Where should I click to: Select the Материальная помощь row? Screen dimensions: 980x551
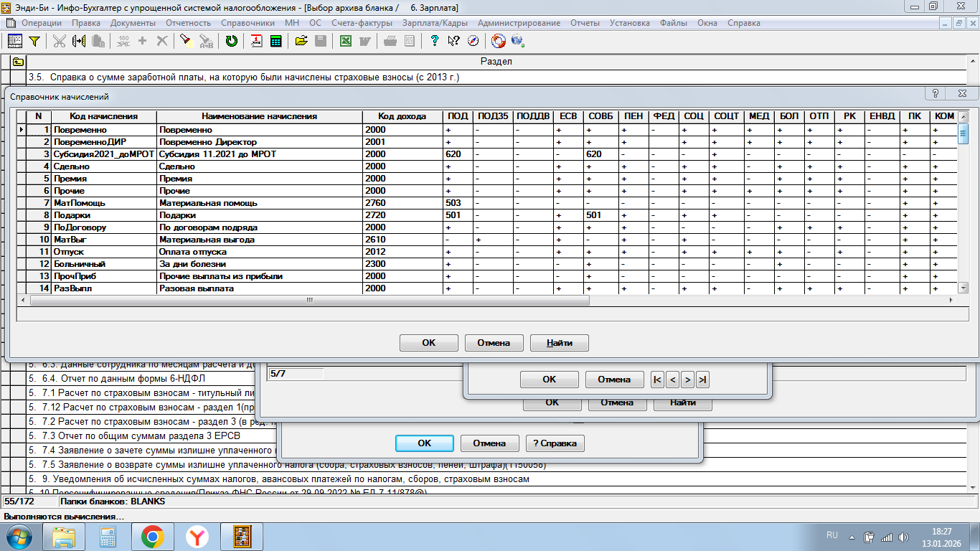[207, 203]
